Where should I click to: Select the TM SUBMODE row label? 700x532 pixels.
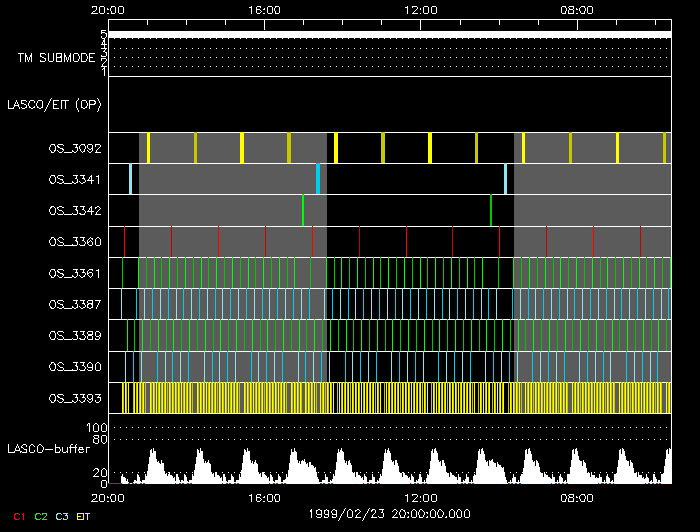coord(55,58)
